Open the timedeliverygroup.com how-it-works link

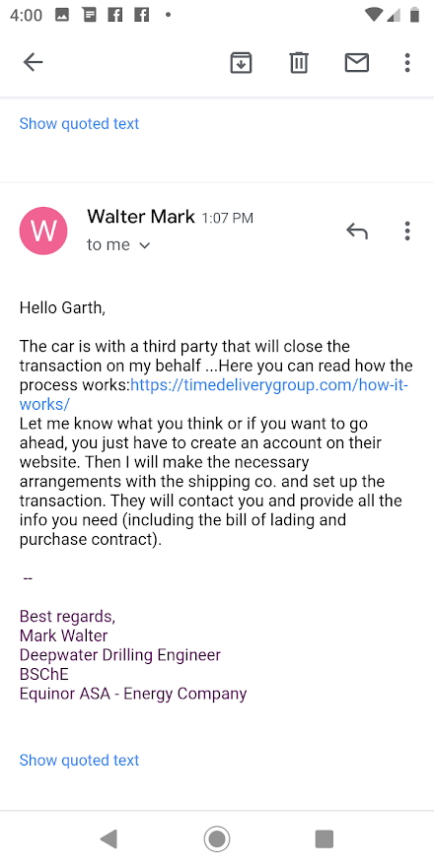point(269,385)
